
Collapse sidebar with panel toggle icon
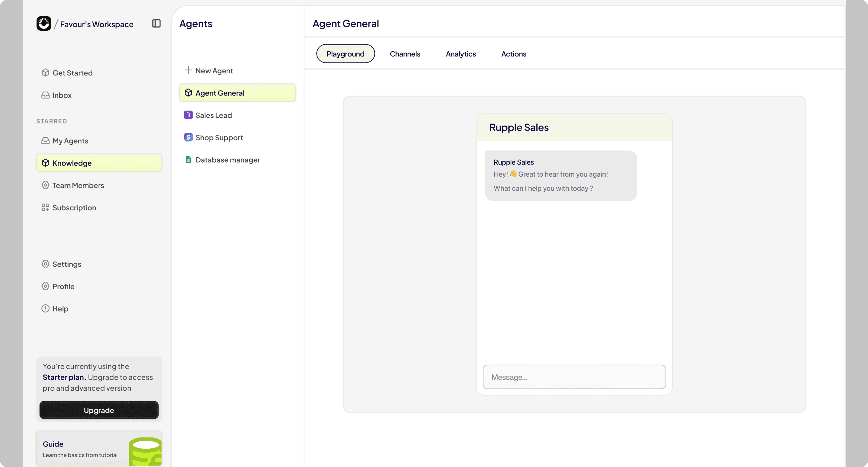pos(156,23)
